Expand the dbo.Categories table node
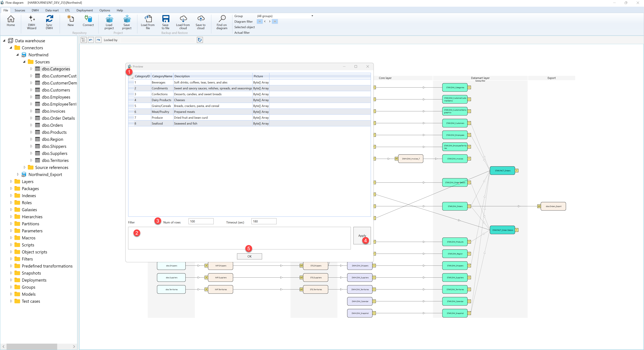The width and height of the screenshot is (644, 350). click(x=31, y=69)
